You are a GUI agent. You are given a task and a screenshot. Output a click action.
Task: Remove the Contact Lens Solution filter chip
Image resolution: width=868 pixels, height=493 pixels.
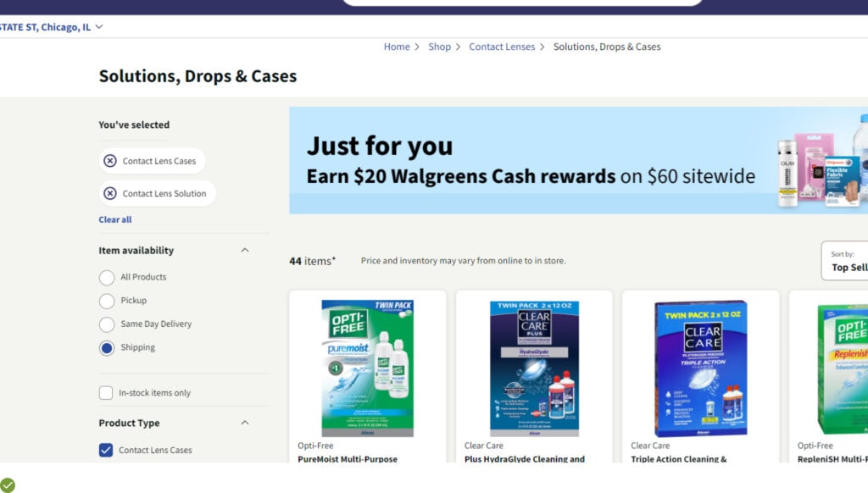[x=110, y=193]
